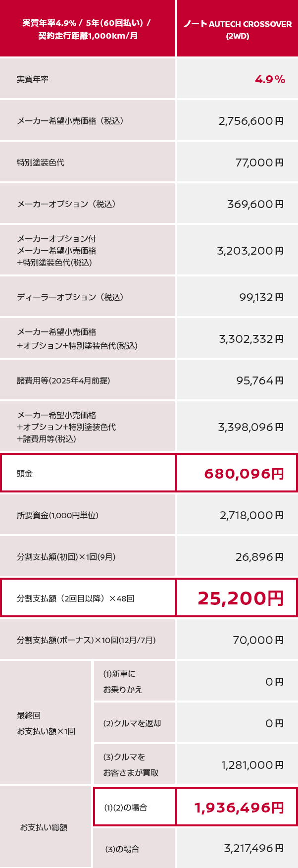Click the 諸費用等(2025年4月前提) label
This screenshot has height=868, width=298.
tap(63, 380)
